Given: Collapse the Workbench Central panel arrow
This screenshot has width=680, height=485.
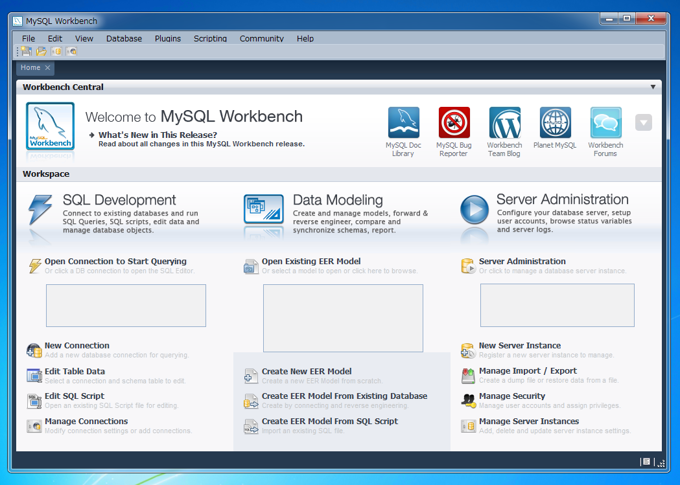Looking at the screenshot, I should 653,87.
